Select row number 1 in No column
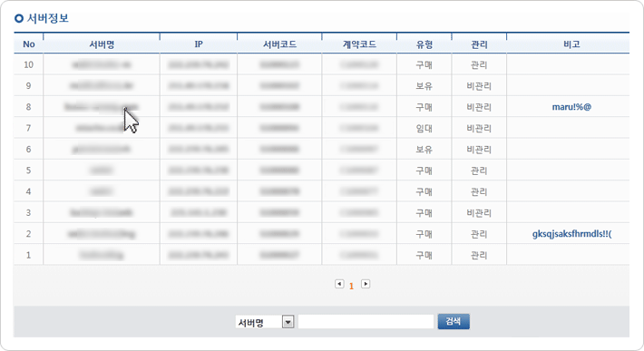 pos(28,255)
